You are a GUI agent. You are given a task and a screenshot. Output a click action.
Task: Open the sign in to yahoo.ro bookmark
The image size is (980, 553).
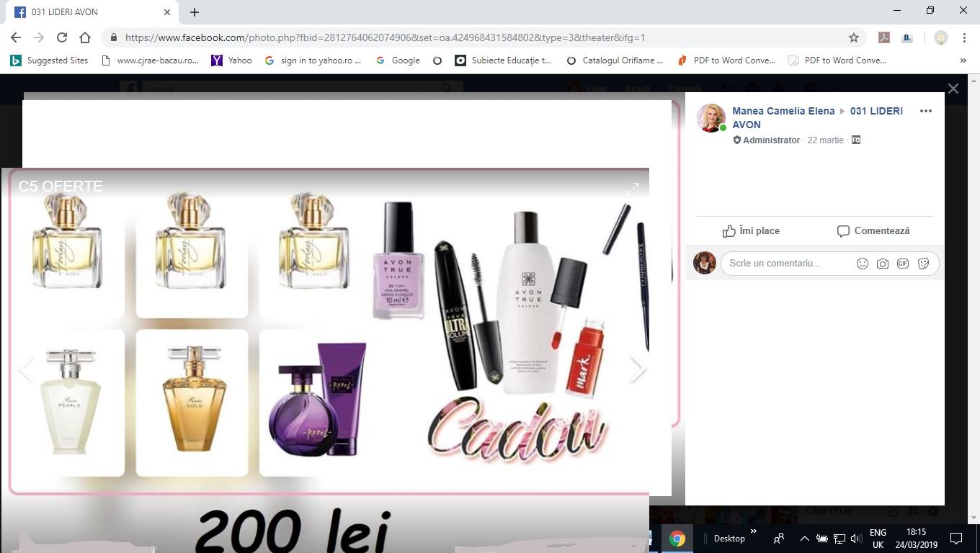pyautogui.click(x=313, y=60)
